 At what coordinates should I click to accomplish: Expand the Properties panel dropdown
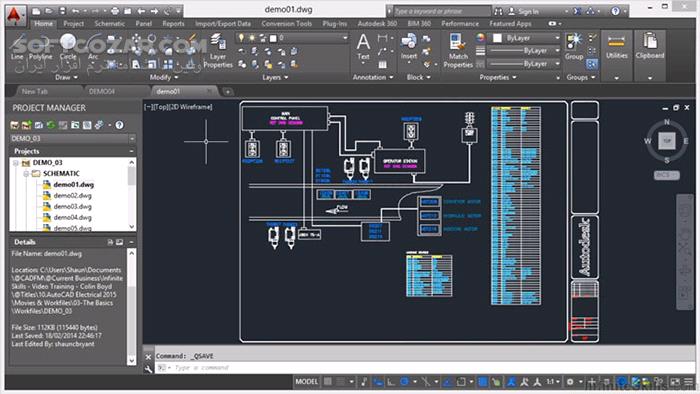498,77
